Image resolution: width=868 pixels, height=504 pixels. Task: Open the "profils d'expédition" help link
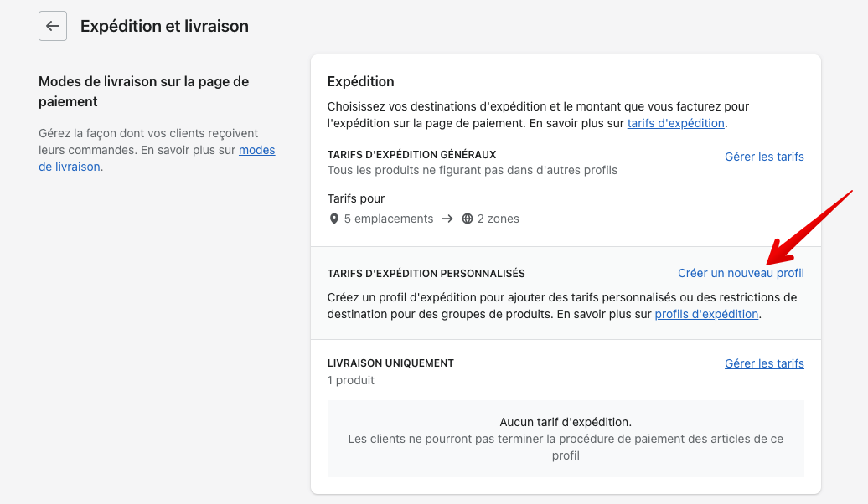[x=706, y=314]
